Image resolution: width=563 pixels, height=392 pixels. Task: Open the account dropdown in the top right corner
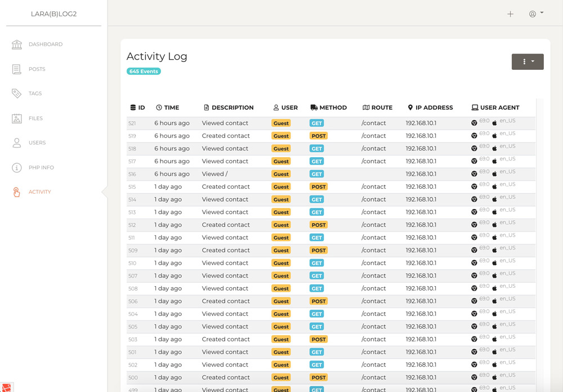535,14
